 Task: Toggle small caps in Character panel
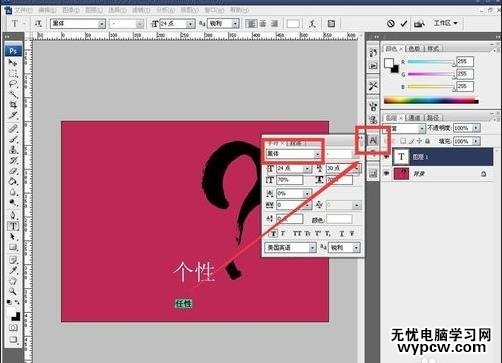coord(307,234)
